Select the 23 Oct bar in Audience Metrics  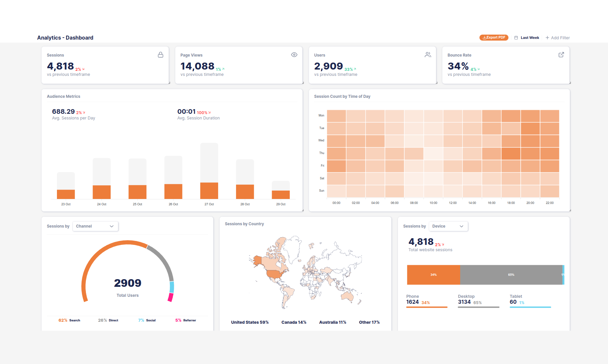coord(66,194)
